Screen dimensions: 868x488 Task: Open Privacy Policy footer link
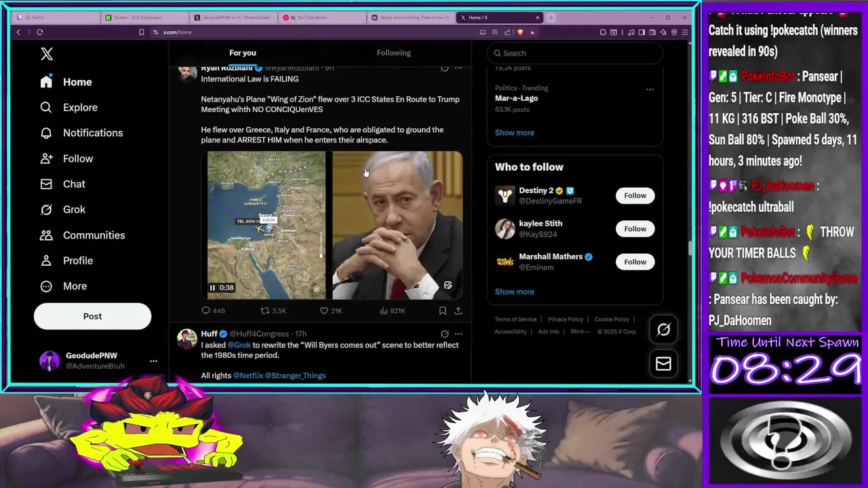click(566, 319)
